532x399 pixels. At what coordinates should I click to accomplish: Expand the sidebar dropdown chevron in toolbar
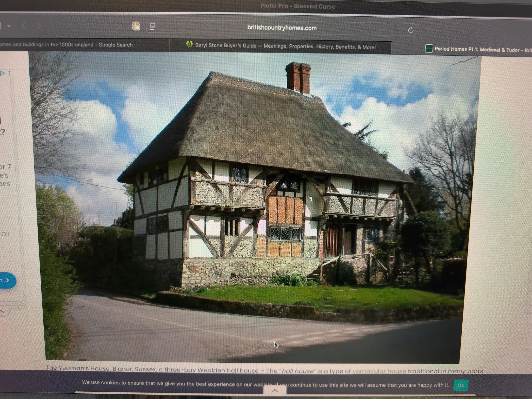[9, 26]
